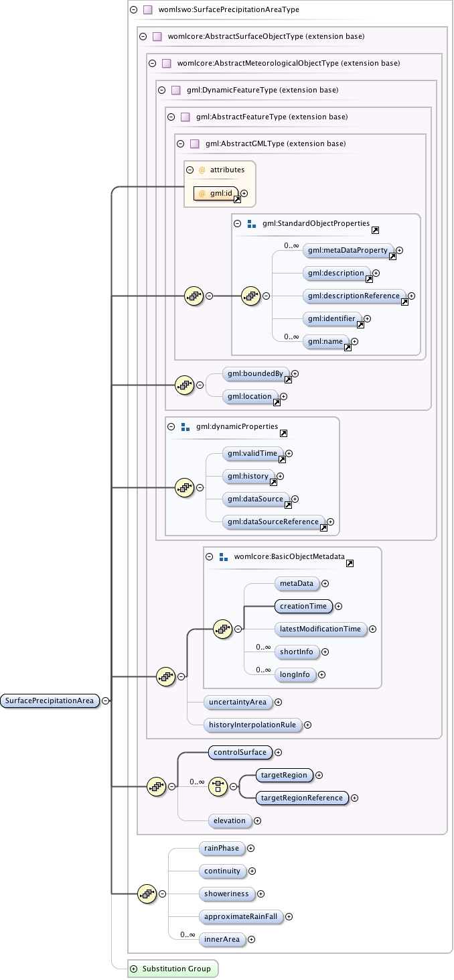Viewport: 454px width, 980px height.
Task: Expand gml:dataSource element
Action: point(295,499)
